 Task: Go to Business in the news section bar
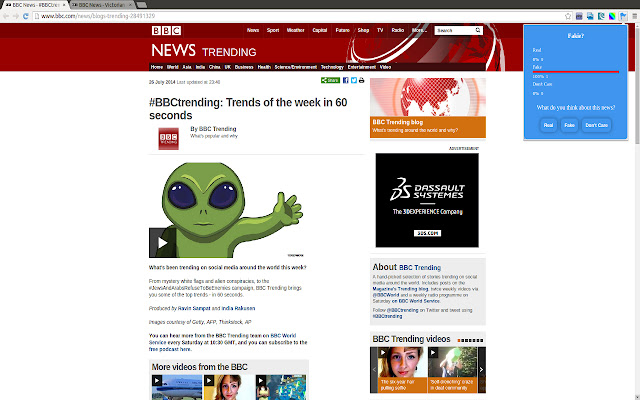click(x=244, y=67)
